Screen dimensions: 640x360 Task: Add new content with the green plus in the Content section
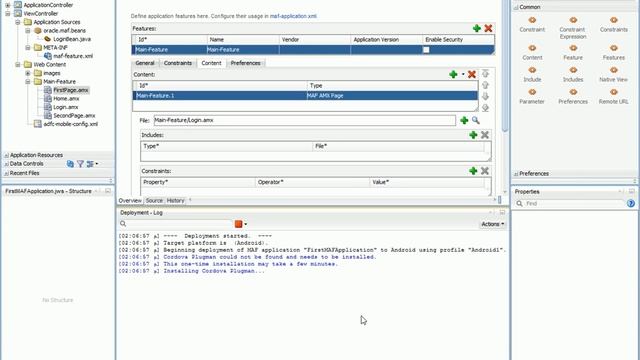click(453, 74)
